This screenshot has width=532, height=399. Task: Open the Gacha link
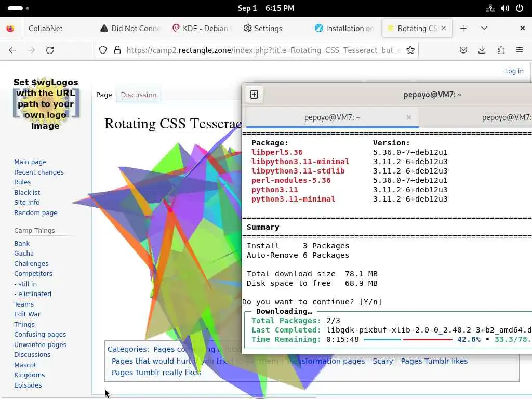(24, 254)
